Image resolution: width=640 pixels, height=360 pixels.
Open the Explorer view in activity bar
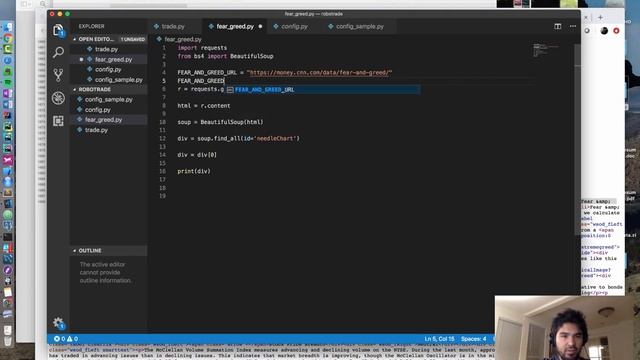tap(58, 30)
